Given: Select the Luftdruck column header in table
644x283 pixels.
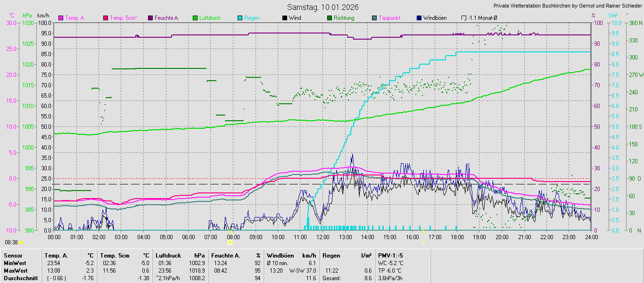Looking at the screenshot, I should [168, 256].
